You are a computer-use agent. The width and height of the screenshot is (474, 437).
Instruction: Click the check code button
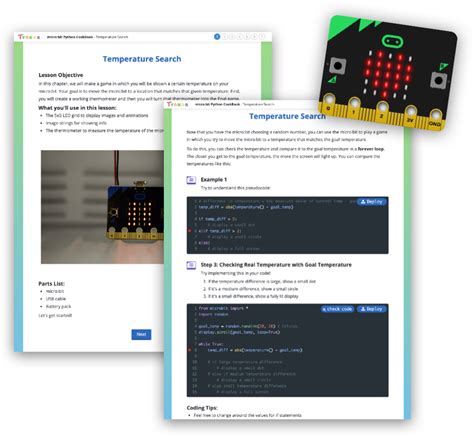point(337,309)
